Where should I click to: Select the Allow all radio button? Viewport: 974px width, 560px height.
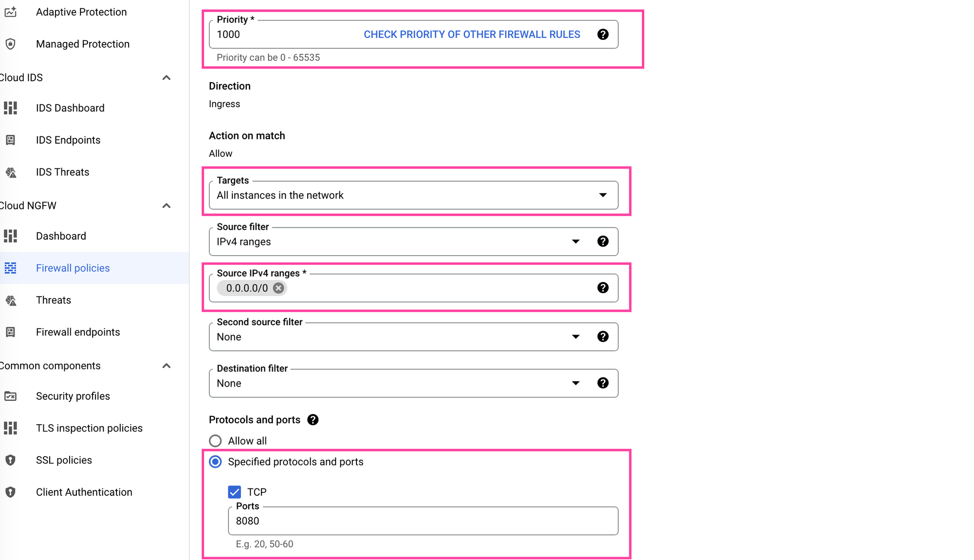click(x=215, y=441)
